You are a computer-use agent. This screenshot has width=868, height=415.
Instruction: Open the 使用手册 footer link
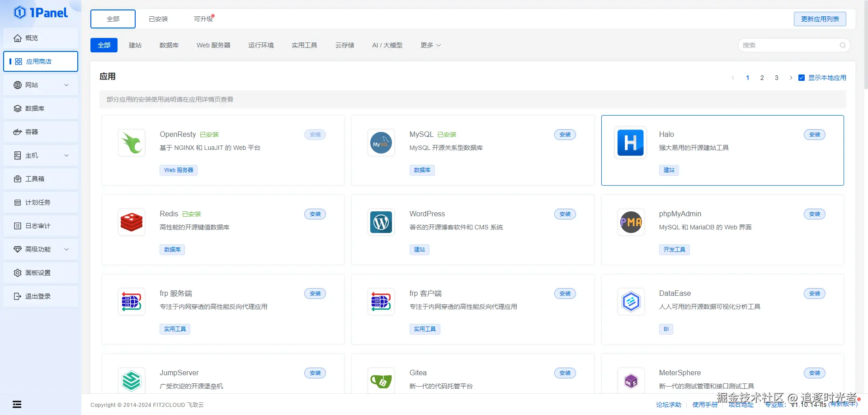[x=705, y=405]
